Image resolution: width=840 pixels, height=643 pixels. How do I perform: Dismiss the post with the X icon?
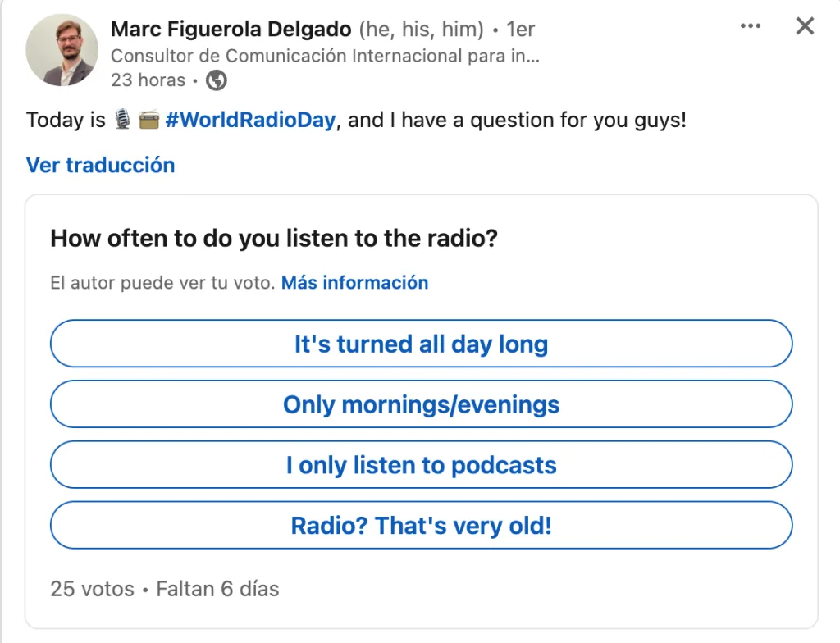tap(805, 26)
